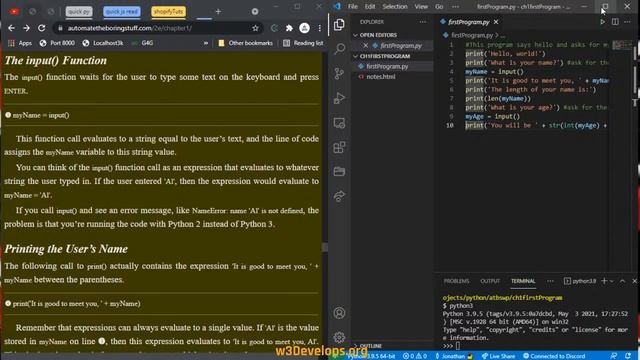The image size is (640, 360).
Task: Switch to the Problems panel tab
Action: (456, 281)
